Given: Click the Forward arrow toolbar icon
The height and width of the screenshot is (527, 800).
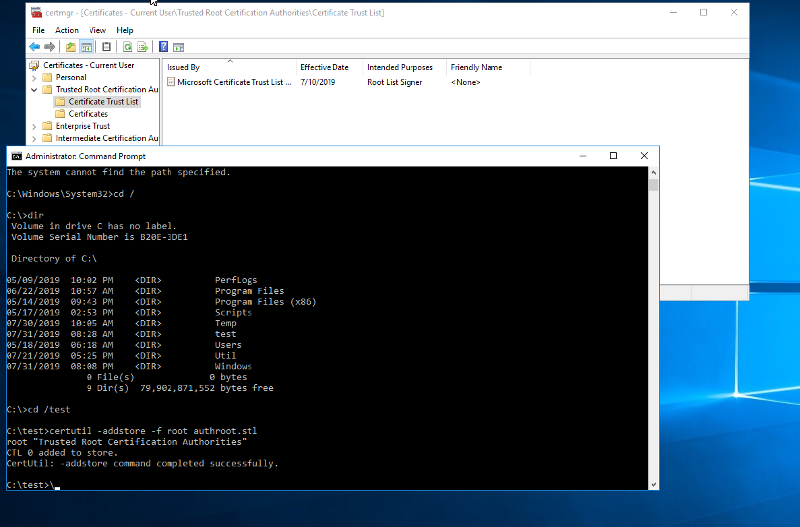Looking at the screenshot, I should click(49, 47).
